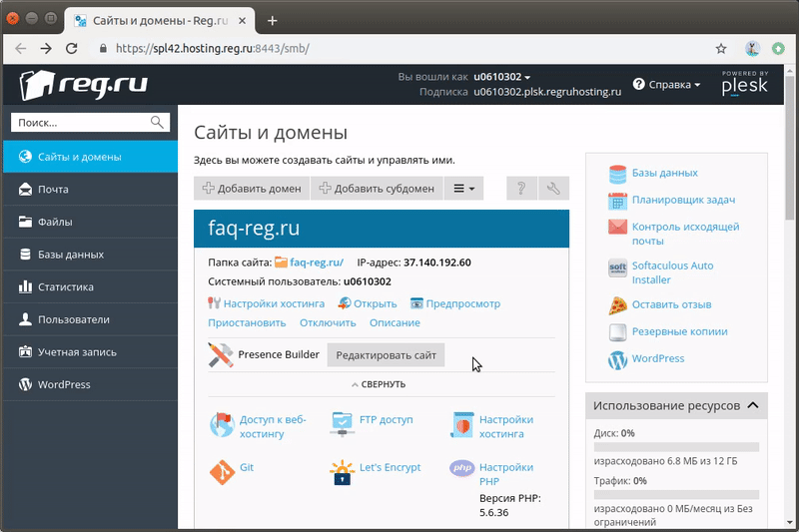
Task: Close the Сайты и домены browser tab
Action: click(243, 21)
